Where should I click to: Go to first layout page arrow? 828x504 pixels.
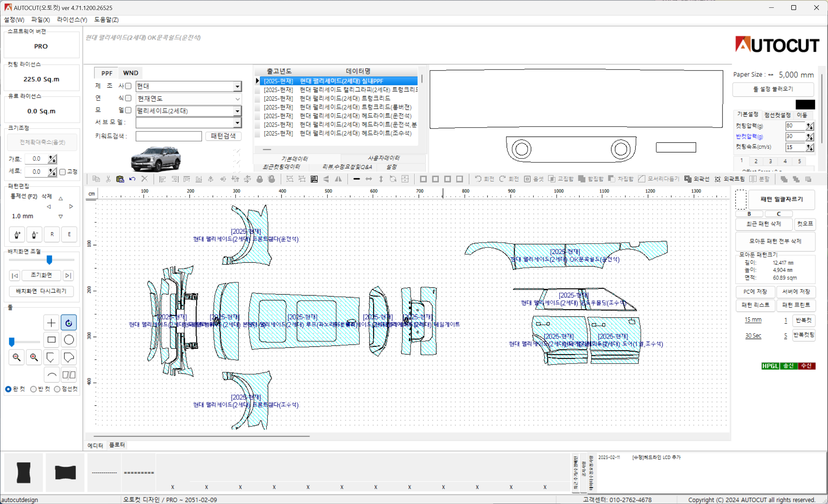tap(15, 276)
